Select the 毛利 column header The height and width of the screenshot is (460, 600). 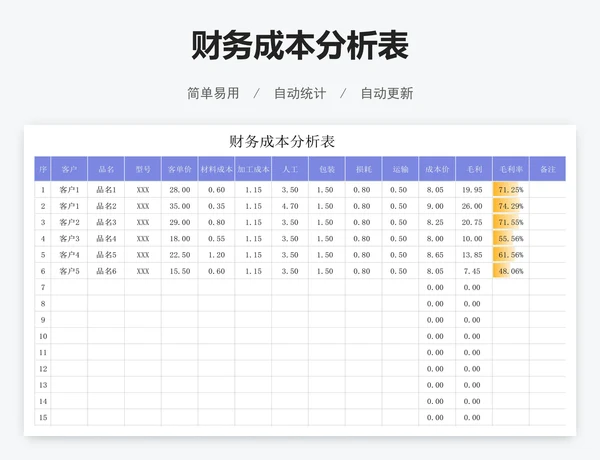click(474, 169)
